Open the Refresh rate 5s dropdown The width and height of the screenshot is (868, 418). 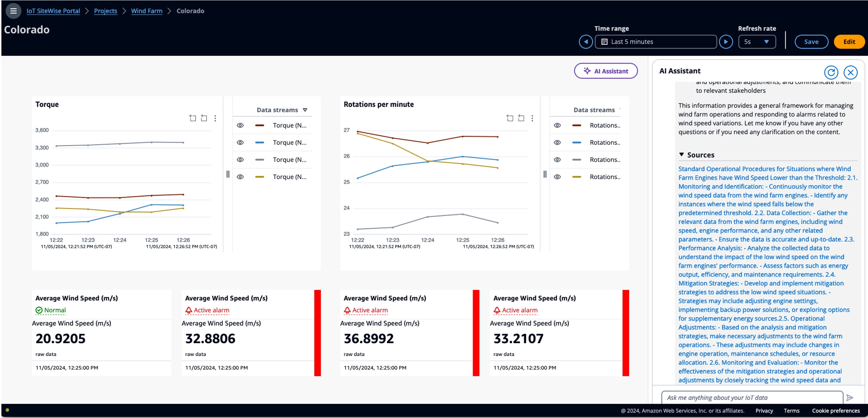coord(757,42)
